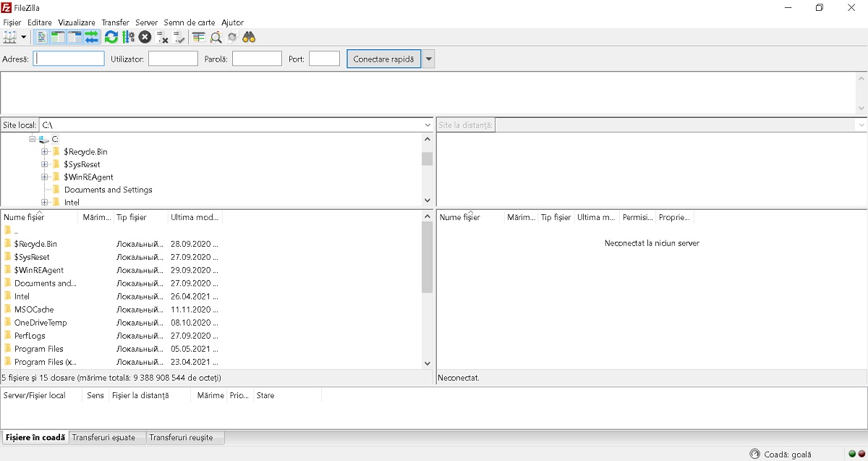Toggle local directory tree view
This screenshot has height=461, width=868.
pyautogui.click(x=58, y=37)
